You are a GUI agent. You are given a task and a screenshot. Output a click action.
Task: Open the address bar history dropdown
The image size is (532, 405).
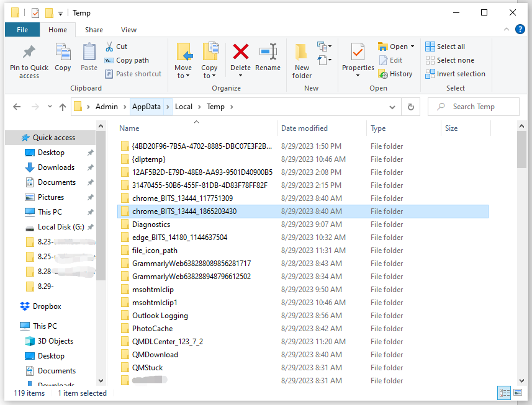(x=392, y=107)
